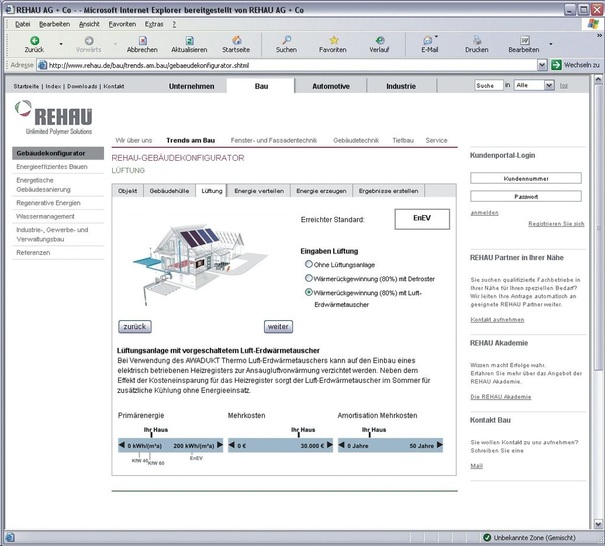Open Favoriten star icon

[333, 41]
